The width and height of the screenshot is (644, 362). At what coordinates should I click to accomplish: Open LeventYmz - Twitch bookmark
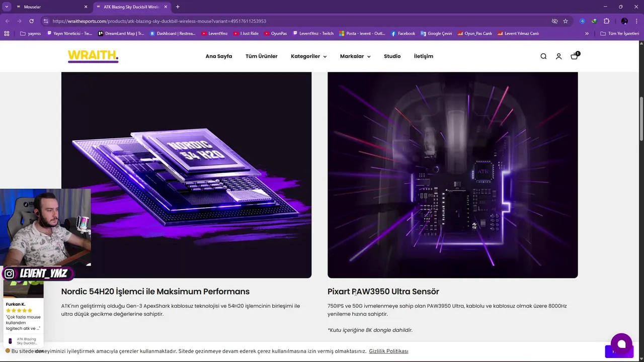tap(313, 34)
